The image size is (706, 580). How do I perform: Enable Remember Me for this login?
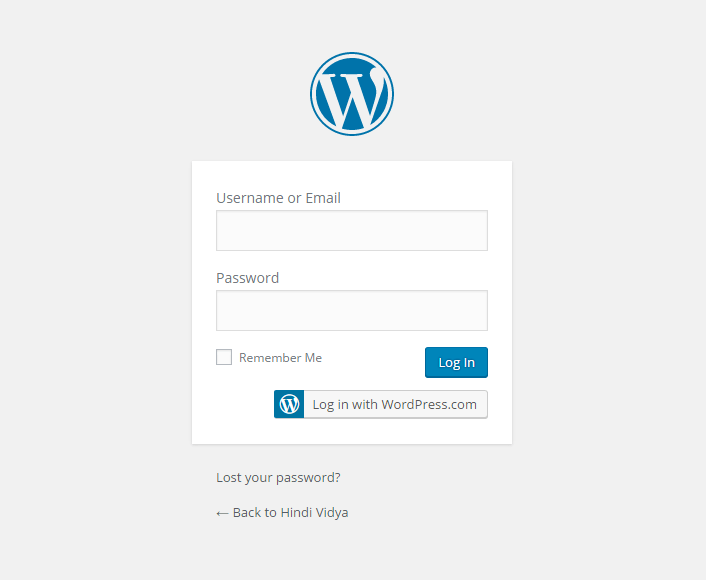point(224,357)
